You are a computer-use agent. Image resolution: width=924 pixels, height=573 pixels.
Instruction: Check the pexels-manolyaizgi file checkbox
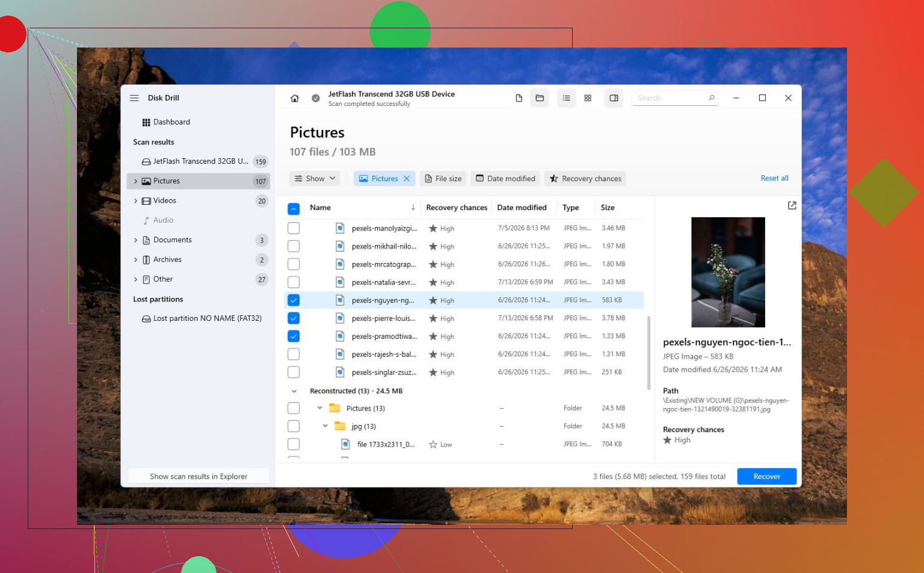[x=294, y=228]
